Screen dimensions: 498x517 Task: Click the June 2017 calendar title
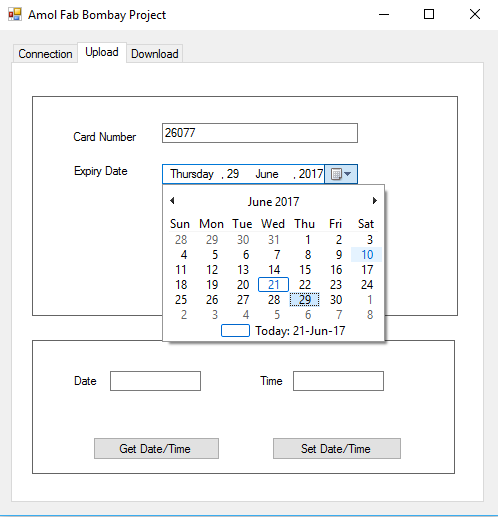[273, 202]
